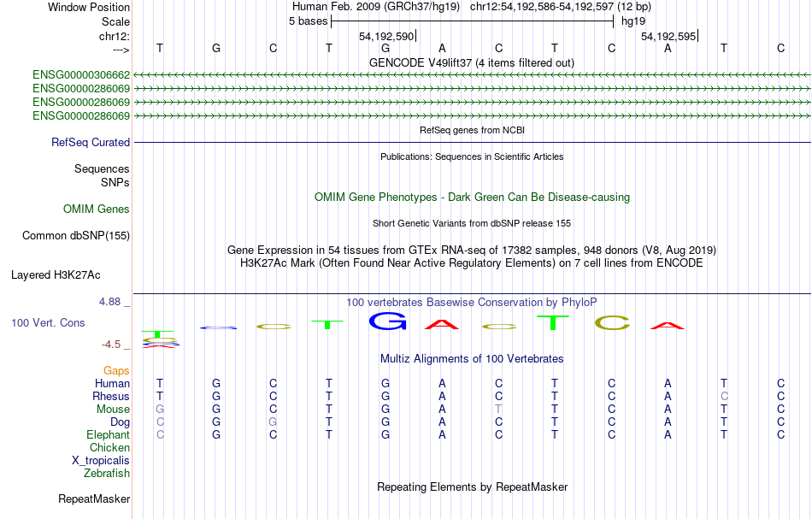Click the 54,192,595 position marker

[668, 36]
